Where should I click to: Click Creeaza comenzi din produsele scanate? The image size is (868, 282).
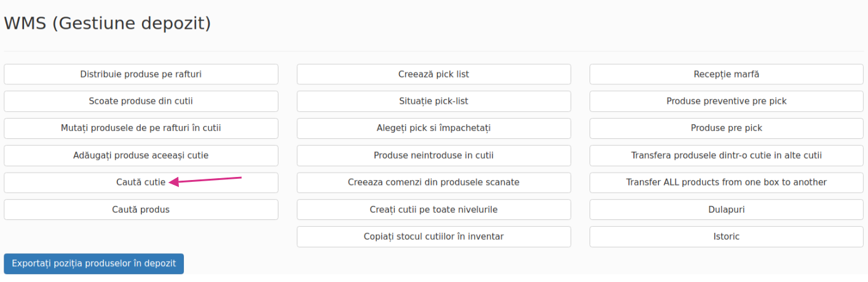(x=433, y=182)
